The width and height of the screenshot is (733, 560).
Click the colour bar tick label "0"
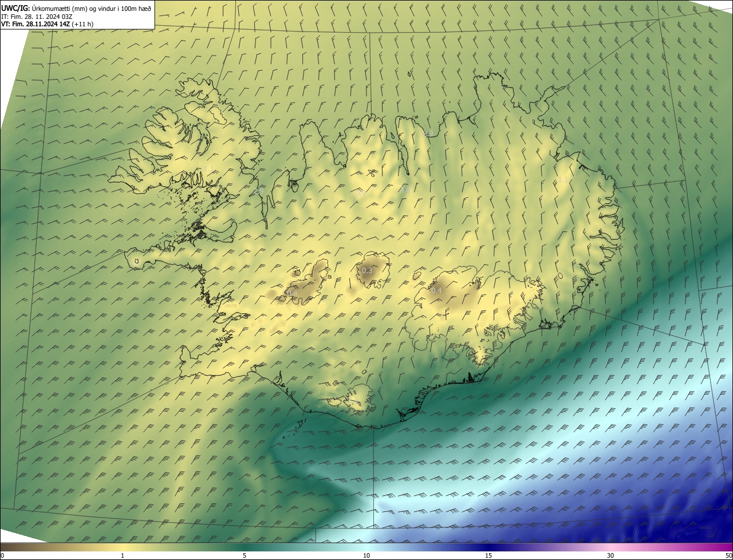pyautogui.click(x=2, y=555)
